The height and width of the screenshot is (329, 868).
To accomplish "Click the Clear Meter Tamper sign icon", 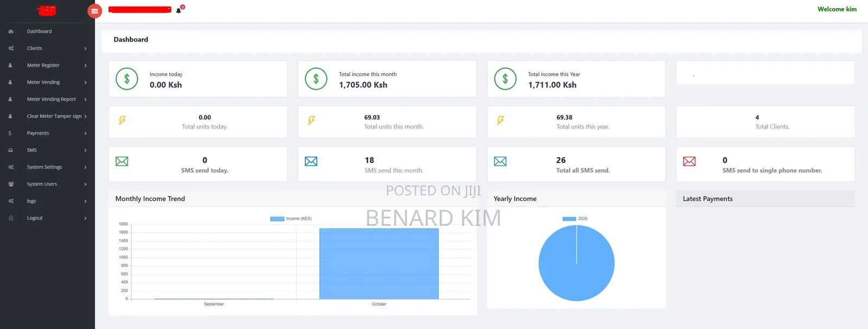I will (10, 116).
